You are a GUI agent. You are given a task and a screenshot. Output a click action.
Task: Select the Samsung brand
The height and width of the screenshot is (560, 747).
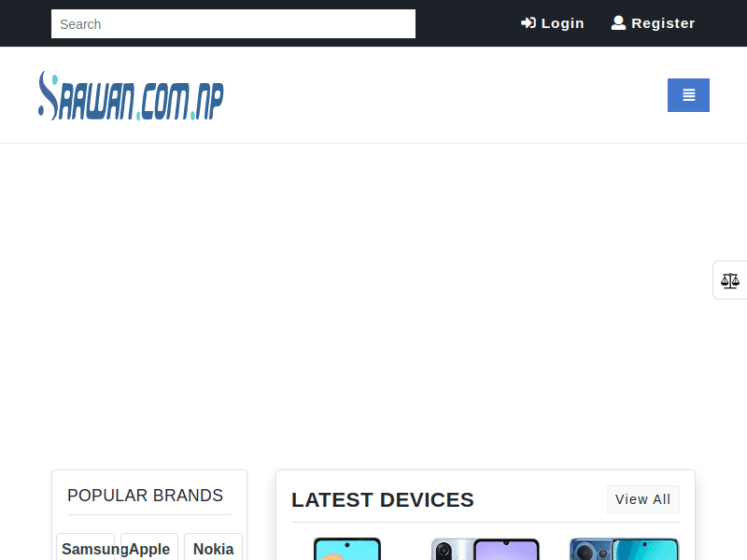click(x=86, y=549)
